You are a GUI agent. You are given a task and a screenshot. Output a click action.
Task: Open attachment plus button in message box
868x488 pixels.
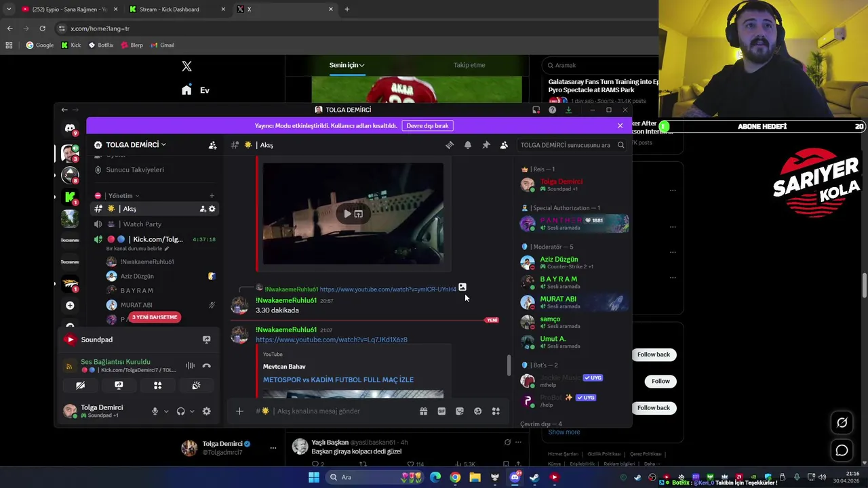[239, 411]
